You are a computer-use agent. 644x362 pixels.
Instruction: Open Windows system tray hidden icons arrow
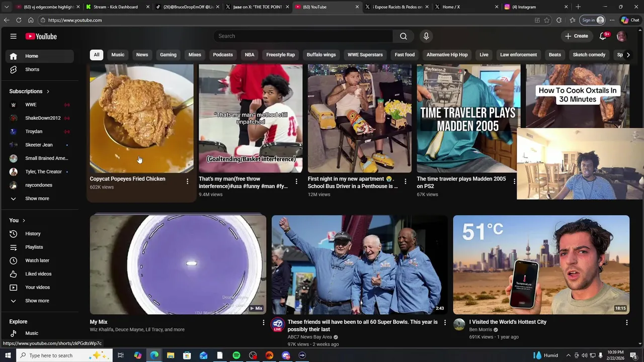(568, 355)
